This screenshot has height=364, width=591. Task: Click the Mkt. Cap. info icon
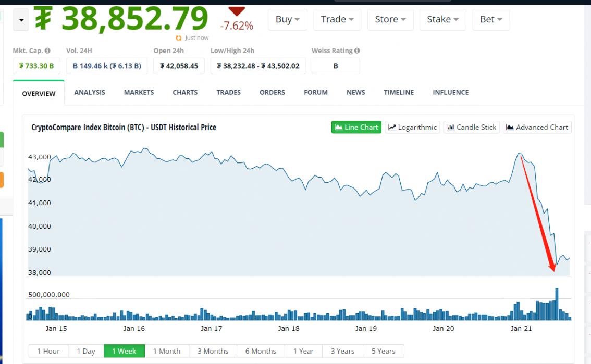pos(47,51)
